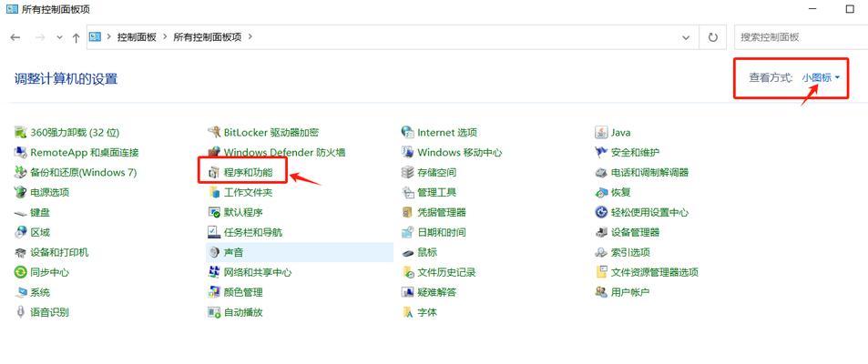The height and width of the screenshot is (364, 868).
Task: Click the 任务栏和导航 icon
Action: point(214,232)
